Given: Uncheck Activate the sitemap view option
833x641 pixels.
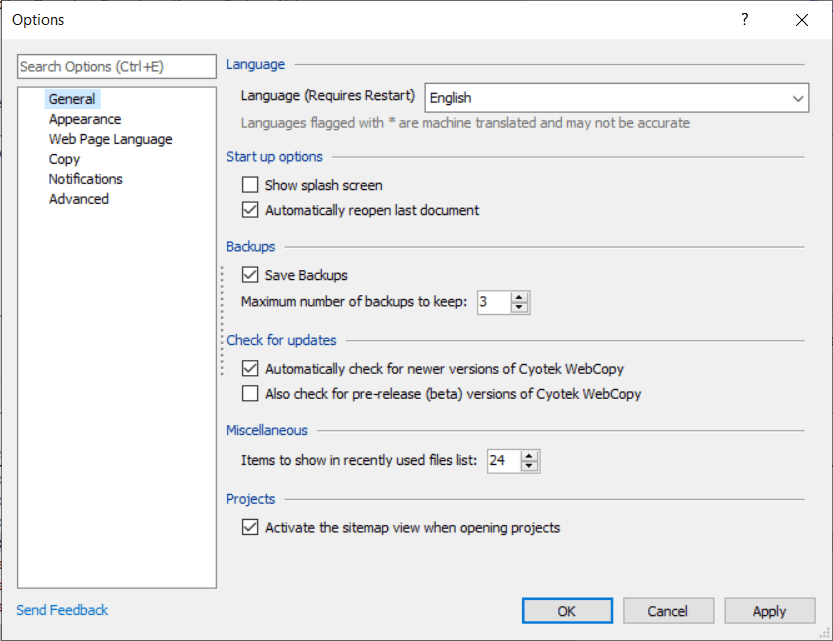Looking at the screenshot, I should [250, 528].
